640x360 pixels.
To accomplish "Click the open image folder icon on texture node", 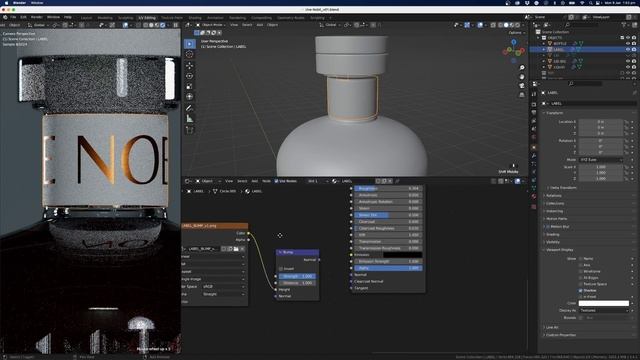I will point(236,249).
